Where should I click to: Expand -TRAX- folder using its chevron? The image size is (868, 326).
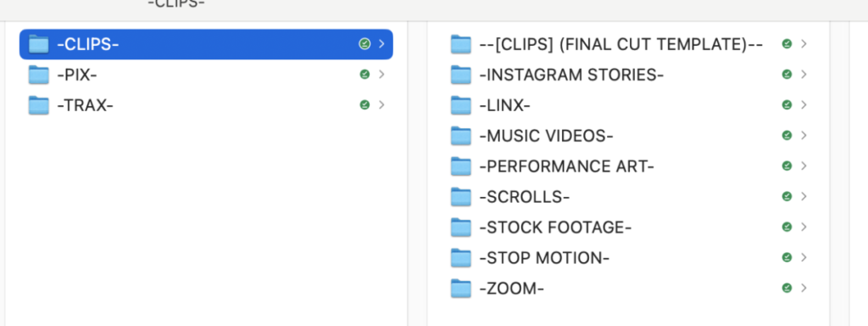(381, 104)
